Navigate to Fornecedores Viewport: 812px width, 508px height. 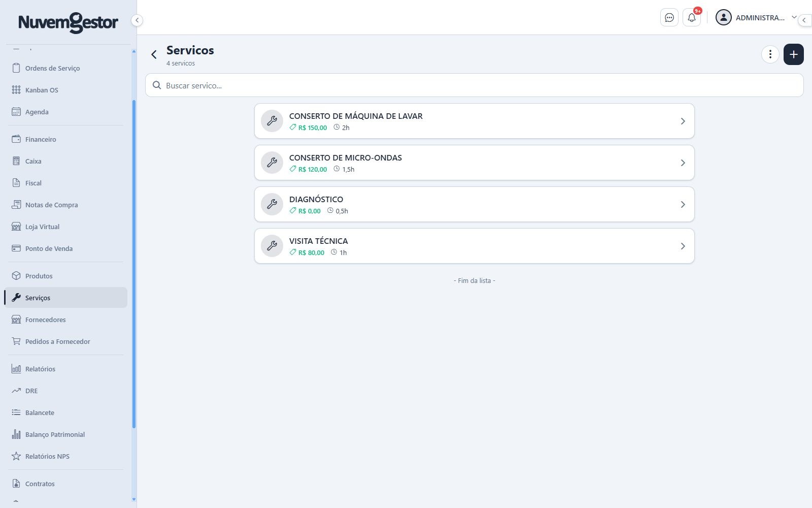(66, 320)
